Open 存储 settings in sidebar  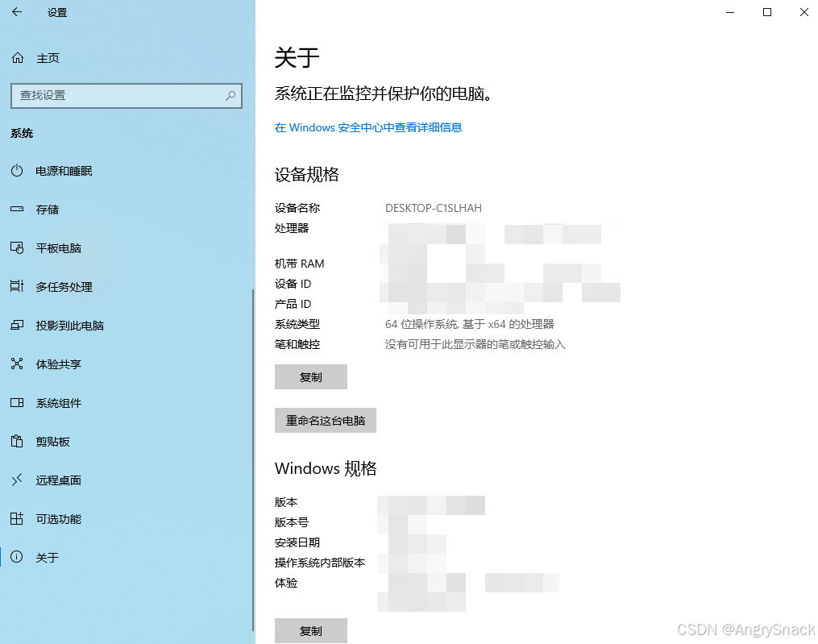[48, 210]
